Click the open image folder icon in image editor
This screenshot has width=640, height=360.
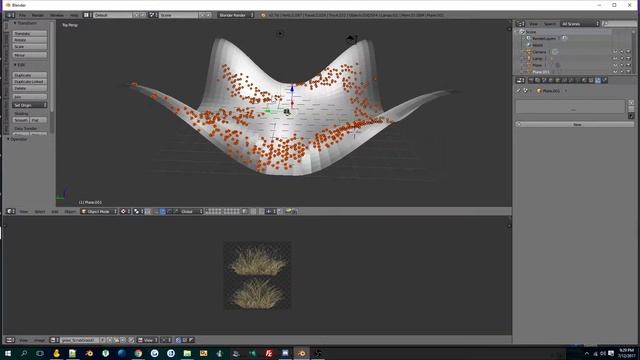coord(117,340)
